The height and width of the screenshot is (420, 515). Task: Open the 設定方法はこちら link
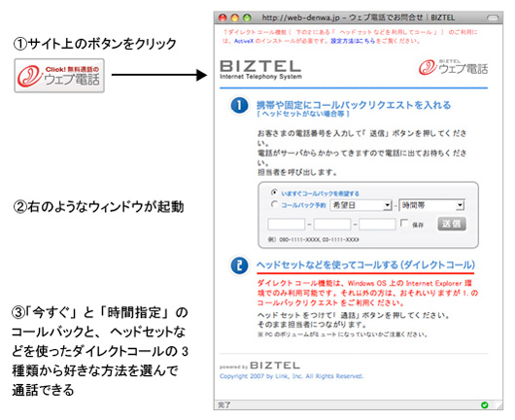(353, 41)
